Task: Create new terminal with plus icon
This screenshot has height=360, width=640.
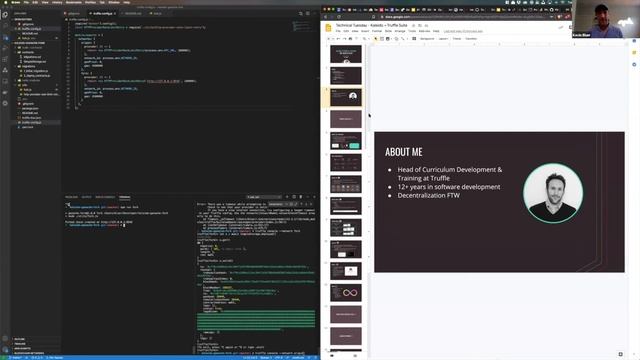Action: coord(287,197)
